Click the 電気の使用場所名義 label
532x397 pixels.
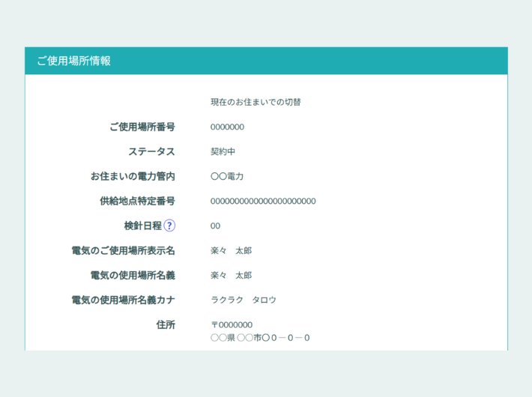133,276
